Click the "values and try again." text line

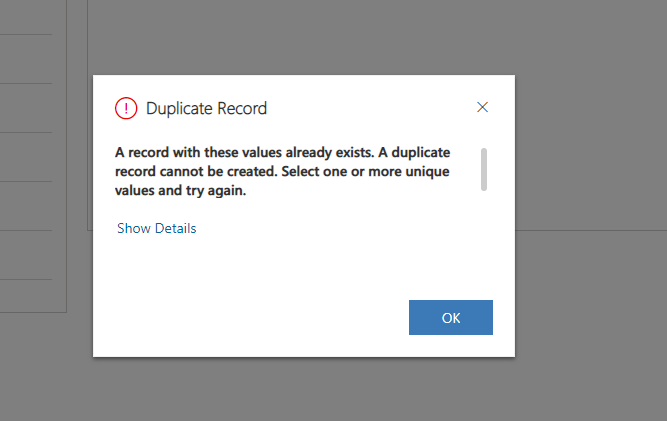[x=181, y=191]
